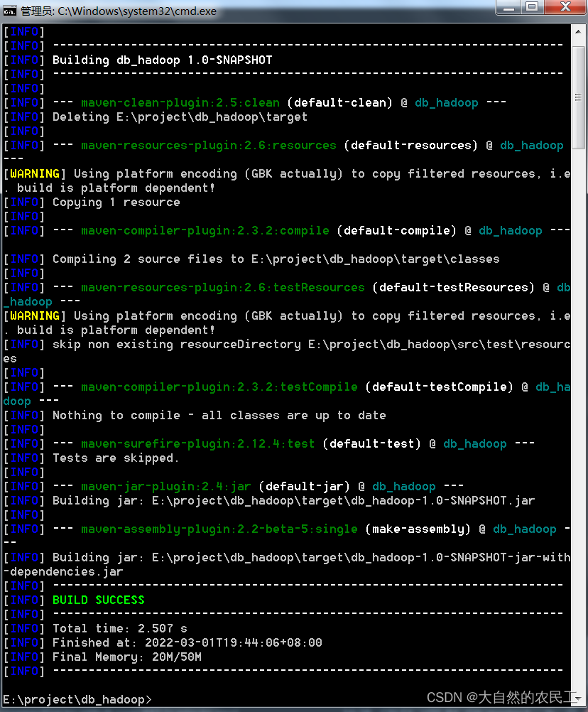Click the cmd.exe system menu icon
The height and width of the screenshot is (712, 588).
click(9, 11)
